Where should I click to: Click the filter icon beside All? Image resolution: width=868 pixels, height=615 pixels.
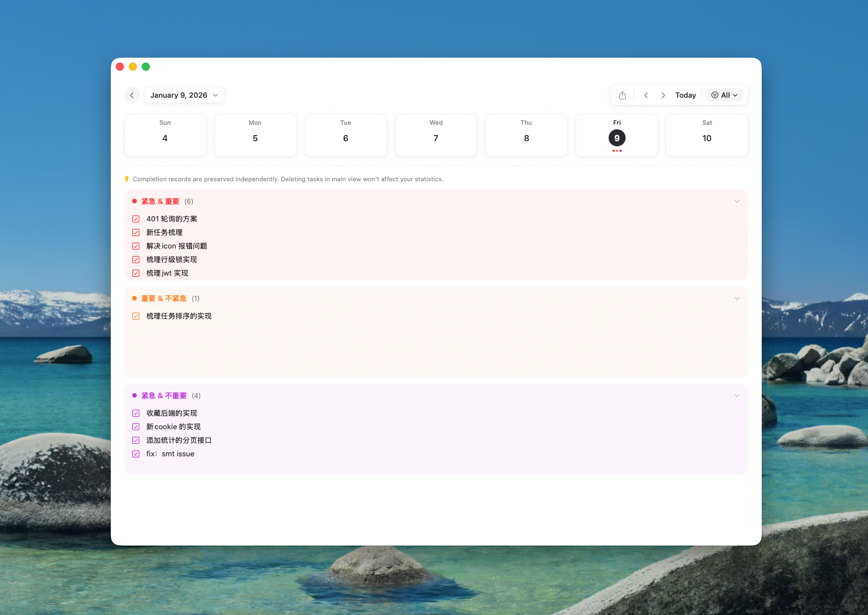tap(714, 95)
